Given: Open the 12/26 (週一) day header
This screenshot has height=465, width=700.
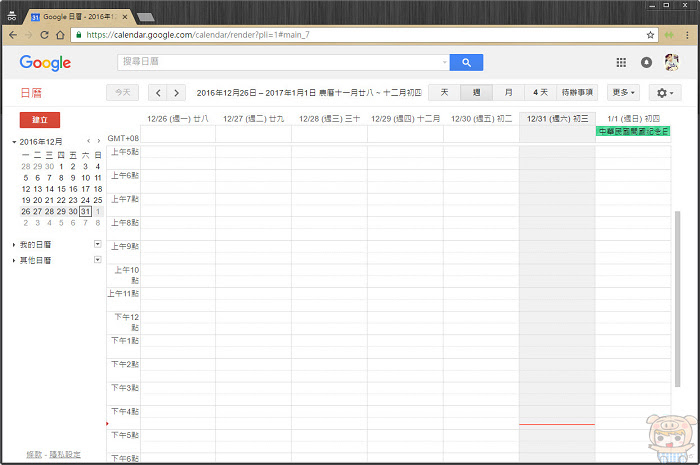Looking at the screenshot, I should (x=178, y=119).
